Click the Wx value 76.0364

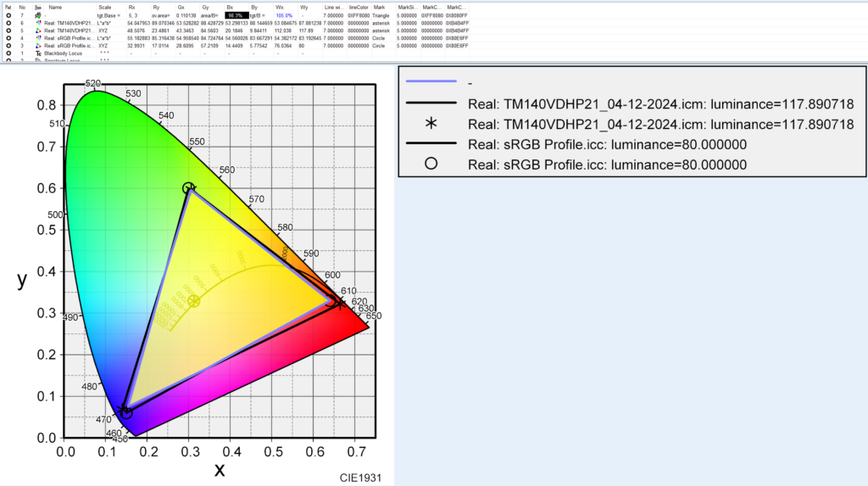(x=283, y=46)
